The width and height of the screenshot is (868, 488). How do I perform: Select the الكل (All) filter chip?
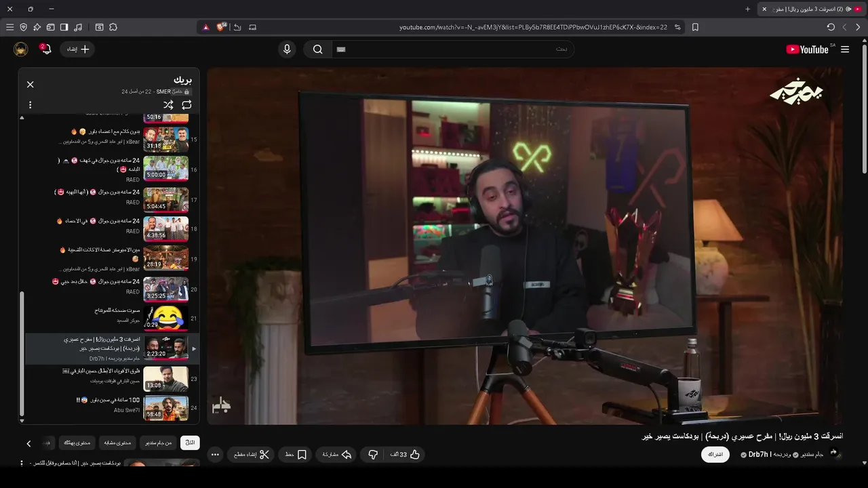190,443
